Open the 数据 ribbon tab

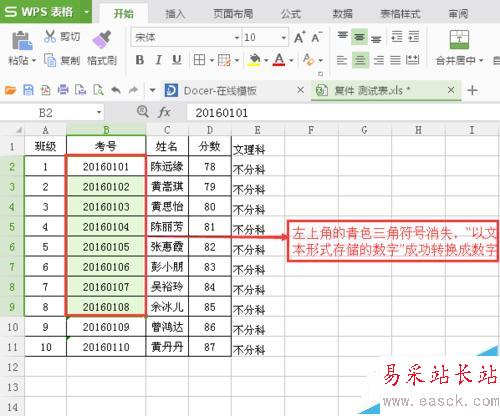click(343, 14)
